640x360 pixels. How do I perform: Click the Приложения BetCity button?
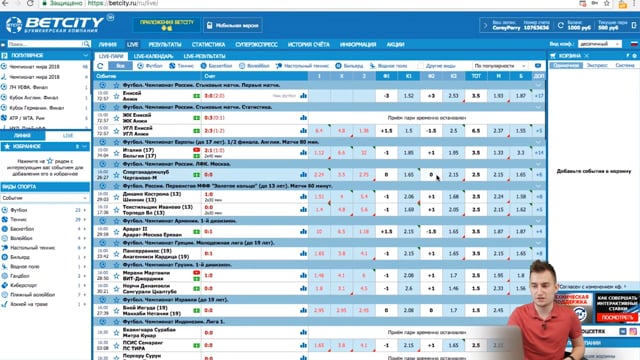point(167,25)
